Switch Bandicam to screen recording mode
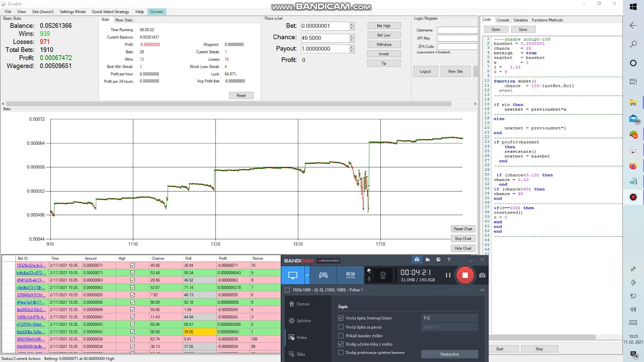The width and height of the screenshot is (644, 362). pos(293,275)
